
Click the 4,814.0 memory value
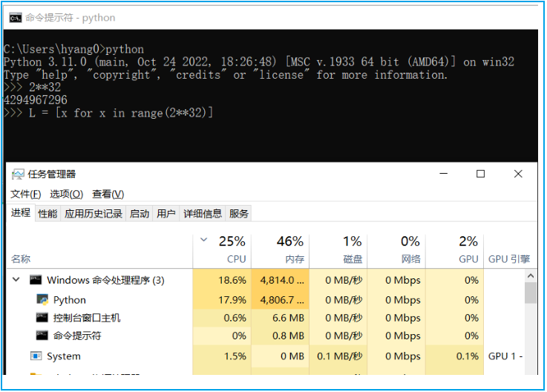(x=282, y=280)
